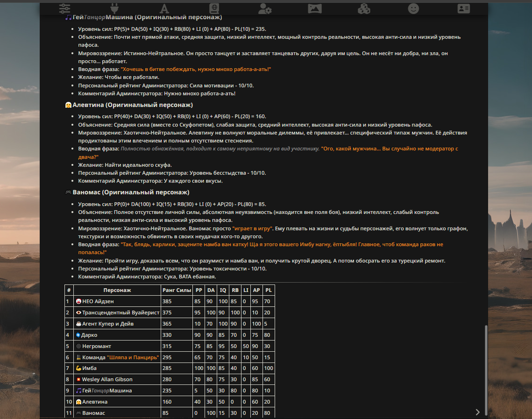The height and width of the screenshot is (419, 532).
Task: Open the text formatting letter A icon
Action: tap(164, 8)
